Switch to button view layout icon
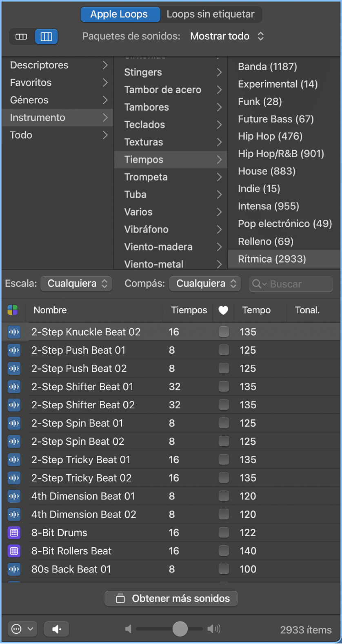This screenshot has height=644, width=342. (21, 37)
